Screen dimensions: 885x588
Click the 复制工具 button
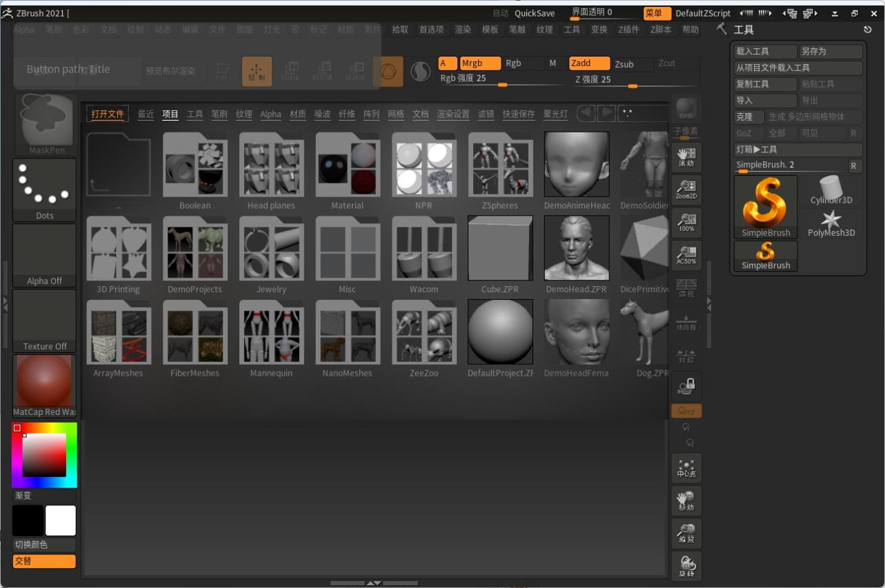(764, 83)
